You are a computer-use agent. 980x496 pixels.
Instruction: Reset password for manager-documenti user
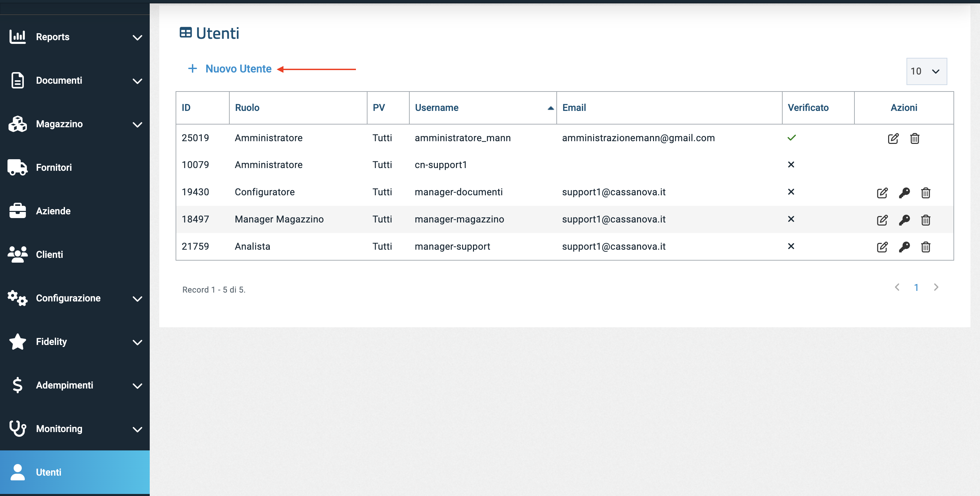pyautogui.click(x=904, y=193)
